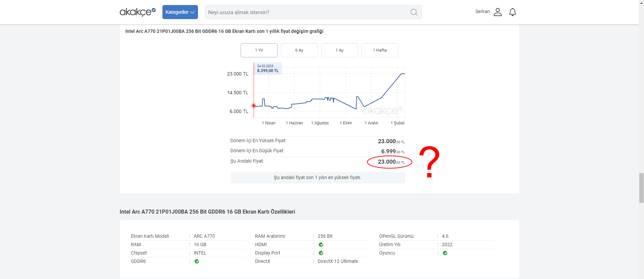Click the INTEL chipset value
The image size is (644, 279).
point(200,253)
